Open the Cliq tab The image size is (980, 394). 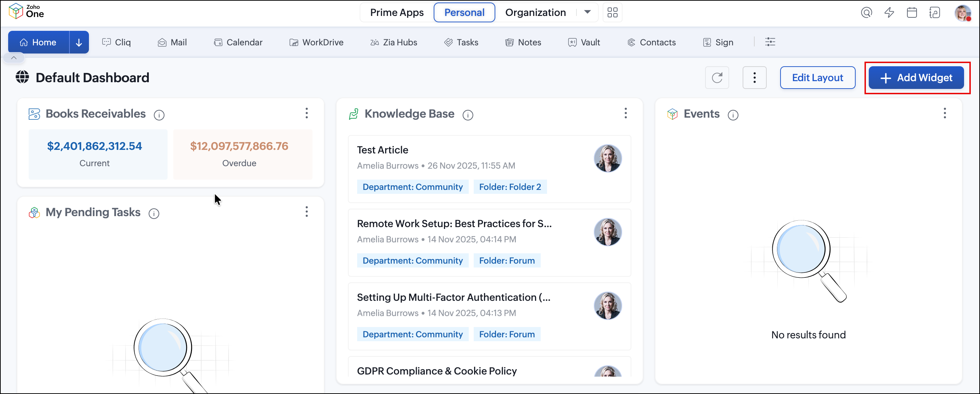pos(117,42)
